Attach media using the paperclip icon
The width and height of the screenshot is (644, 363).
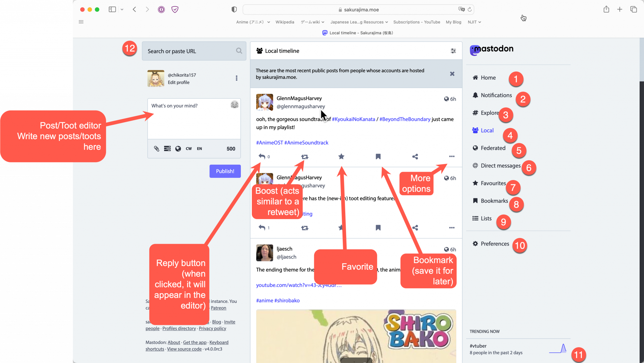pyautogui.click(x=156, y=149)
